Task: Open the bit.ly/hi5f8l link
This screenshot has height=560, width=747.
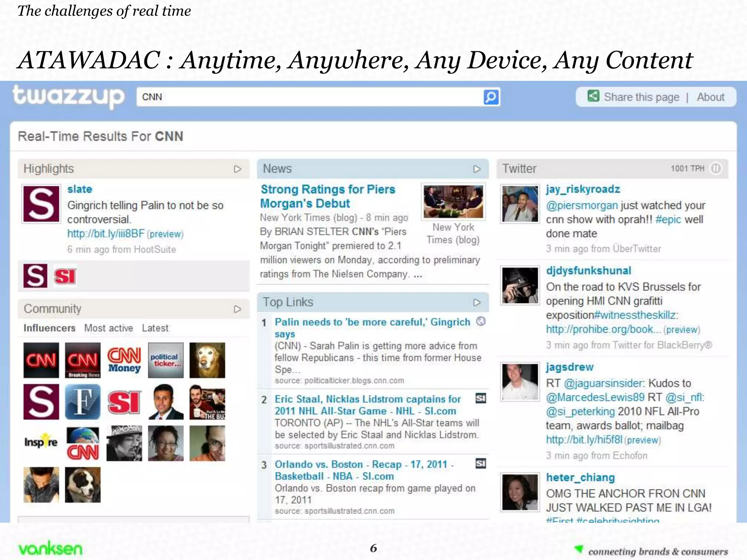Action: tap(584, 440)
